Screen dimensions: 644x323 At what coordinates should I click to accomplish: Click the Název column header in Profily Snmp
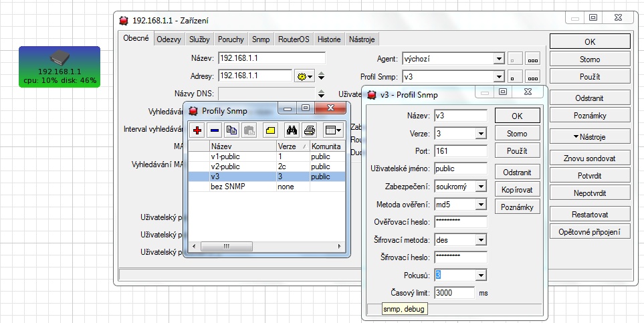243,146
